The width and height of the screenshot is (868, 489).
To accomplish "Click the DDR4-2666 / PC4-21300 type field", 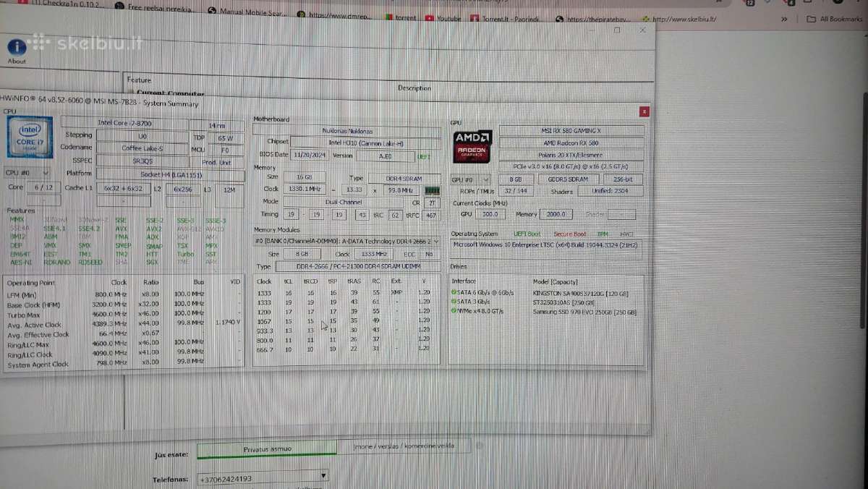I will (x=357, y=268).
